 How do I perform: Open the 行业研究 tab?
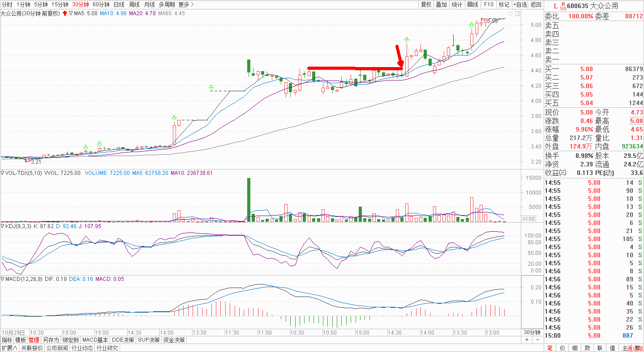pos(107,348)
